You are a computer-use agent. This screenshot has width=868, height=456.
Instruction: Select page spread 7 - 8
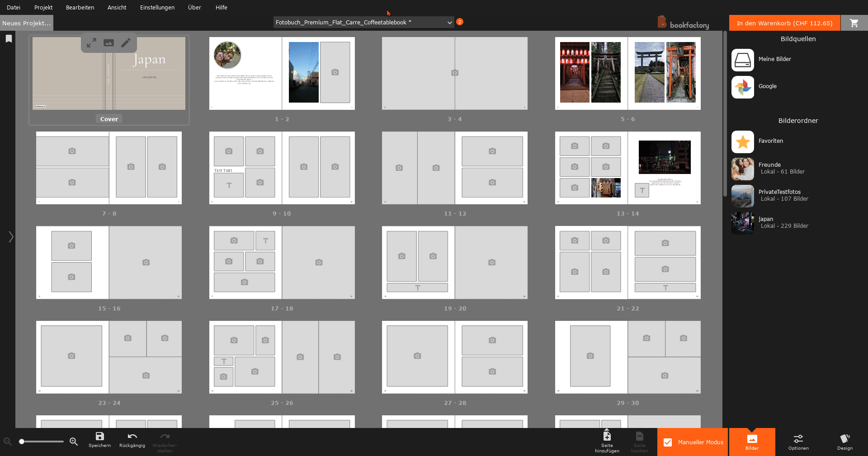109,168
